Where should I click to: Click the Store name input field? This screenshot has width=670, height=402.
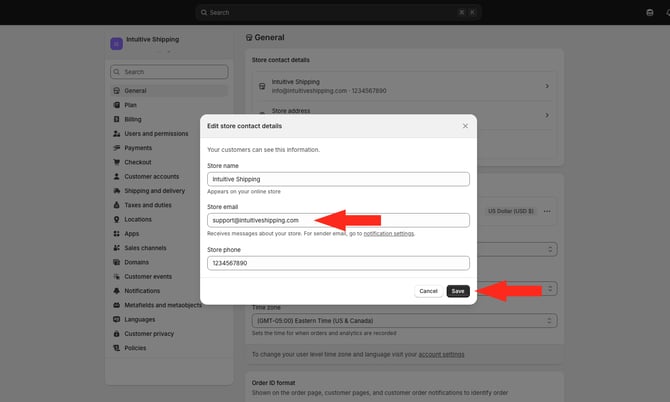(x=338, y=179)
